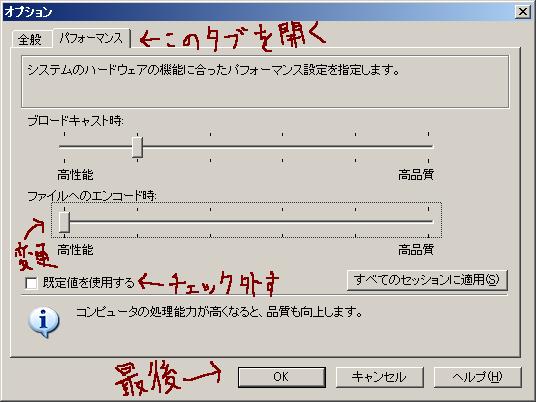Close the オプション dialog with the X
This screenshot has height=402, width=536.
(x=522, y=12)
